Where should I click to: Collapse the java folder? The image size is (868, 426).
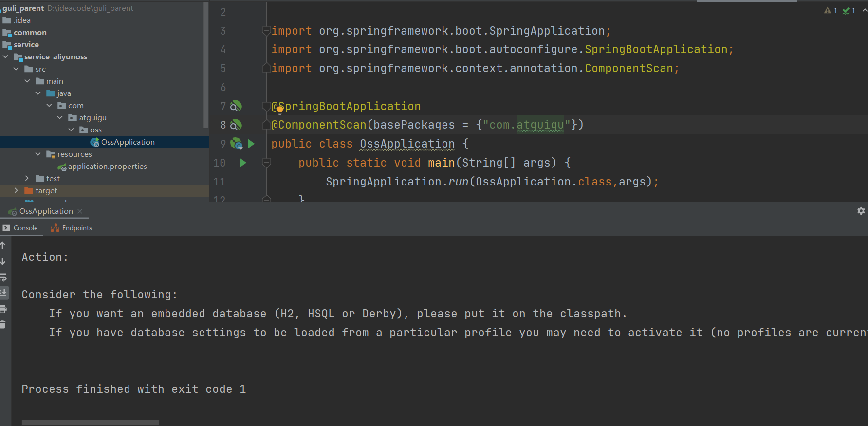coord(38,93)
